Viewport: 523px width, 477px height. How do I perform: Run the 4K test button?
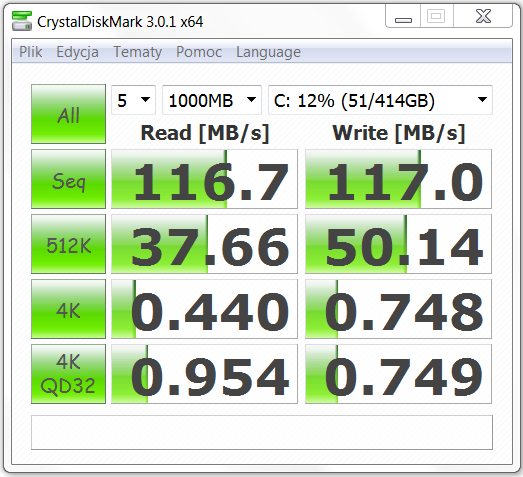(x=68, y=309)
